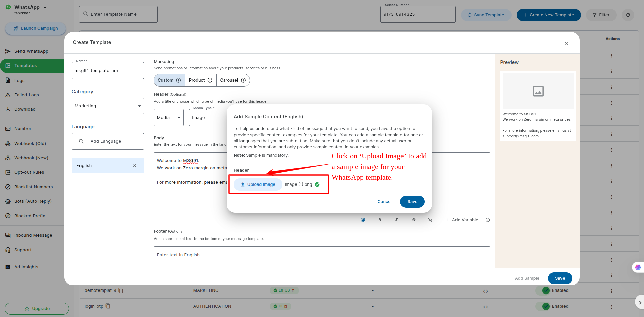The height and width of the screenshot is (317, 644).
Task: Delete the Hi language tag
Action: tap(286, 306)
